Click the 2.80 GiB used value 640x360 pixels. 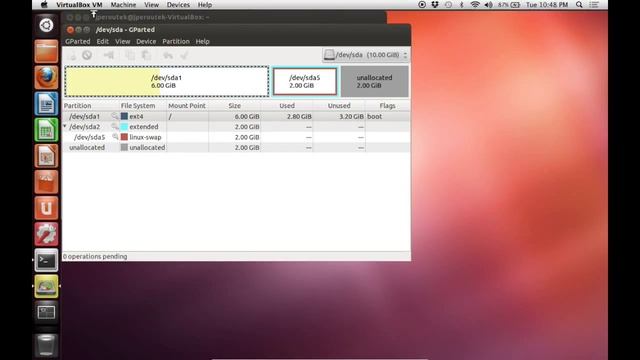(299, 116)
